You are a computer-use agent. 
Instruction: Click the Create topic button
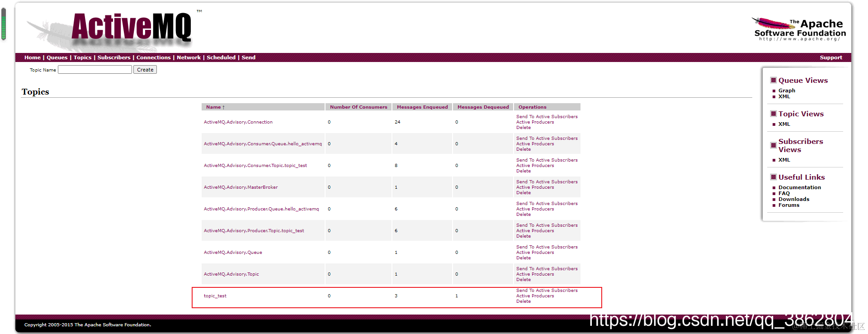(145, 70)
